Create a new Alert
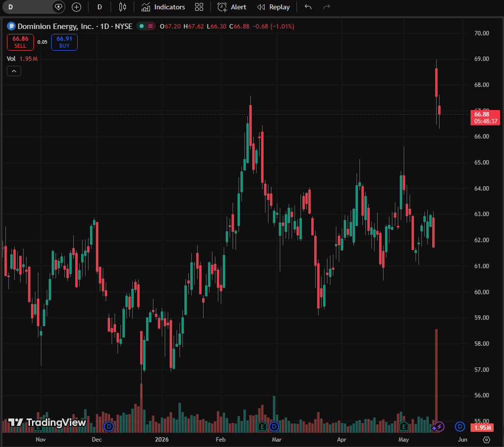This screenshot has width=504, height=447. click(x=232, y=7)
